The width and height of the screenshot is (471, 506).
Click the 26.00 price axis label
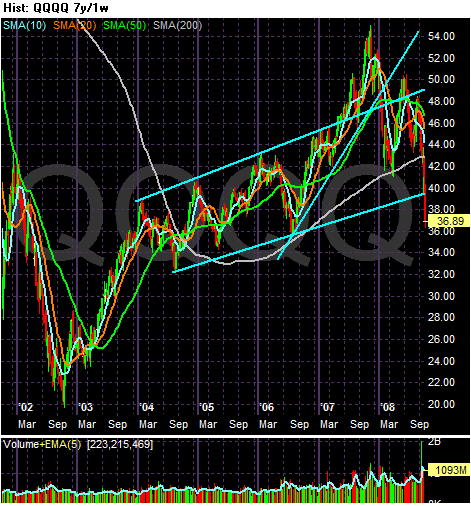[x=441, y=339]
